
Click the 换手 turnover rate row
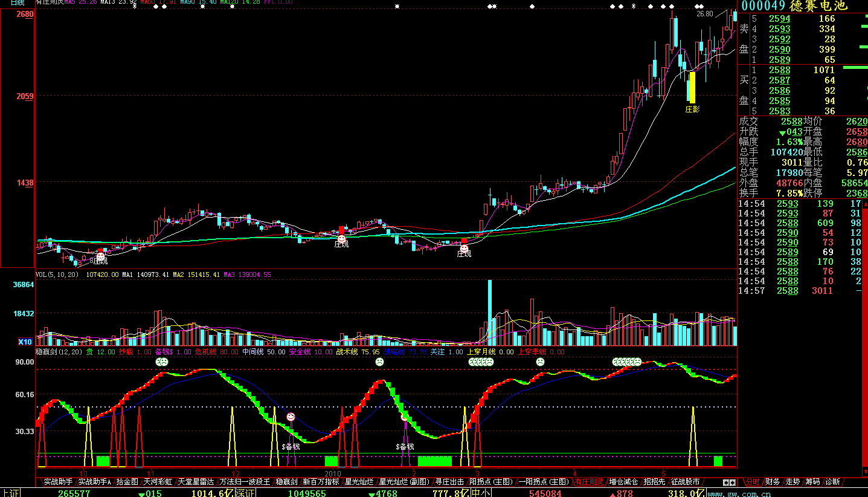click(771, 193)
